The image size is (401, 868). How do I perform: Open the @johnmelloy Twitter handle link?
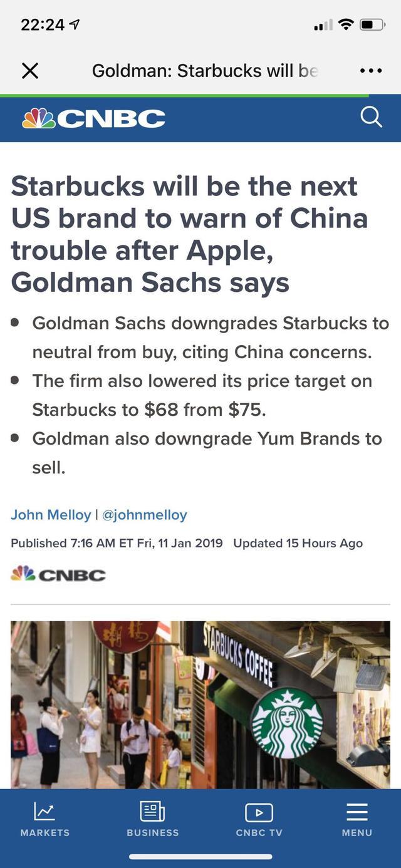coord(144,515)
